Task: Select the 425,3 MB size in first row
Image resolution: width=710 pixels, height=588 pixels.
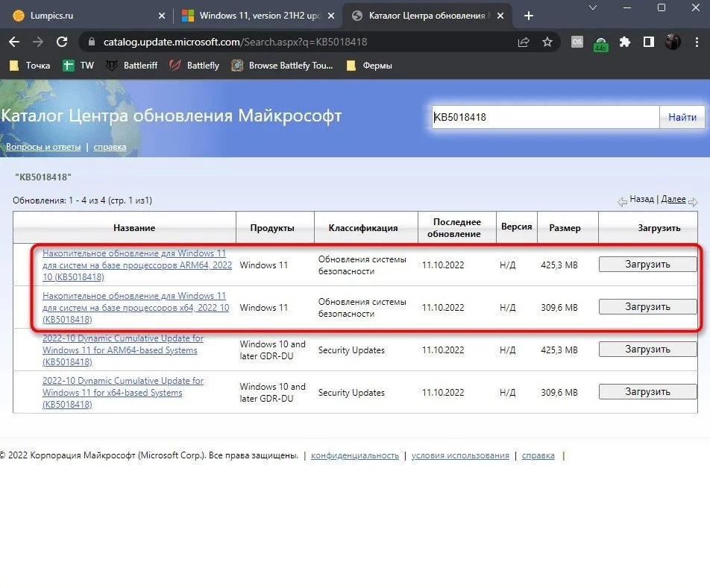Action: (559, 265)
